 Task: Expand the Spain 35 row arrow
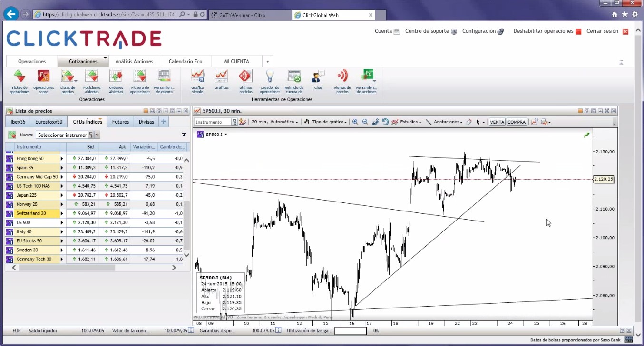coord(61,168)
